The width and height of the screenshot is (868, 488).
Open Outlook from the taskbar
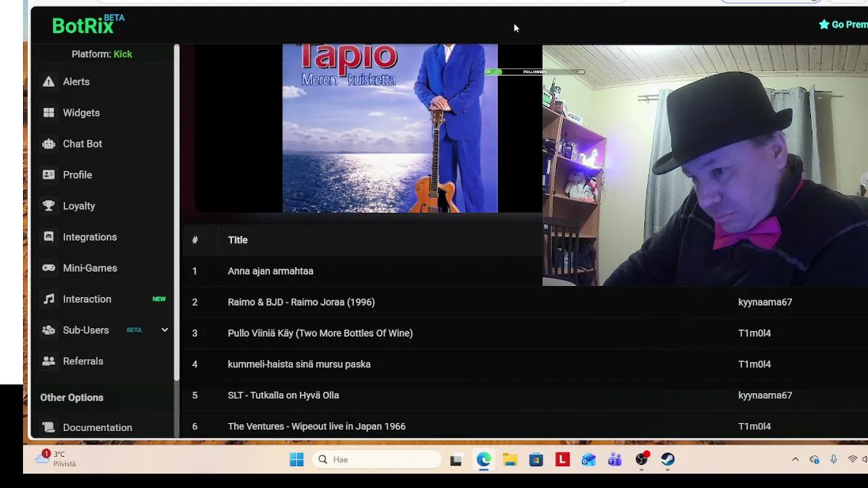click(589, 460)
